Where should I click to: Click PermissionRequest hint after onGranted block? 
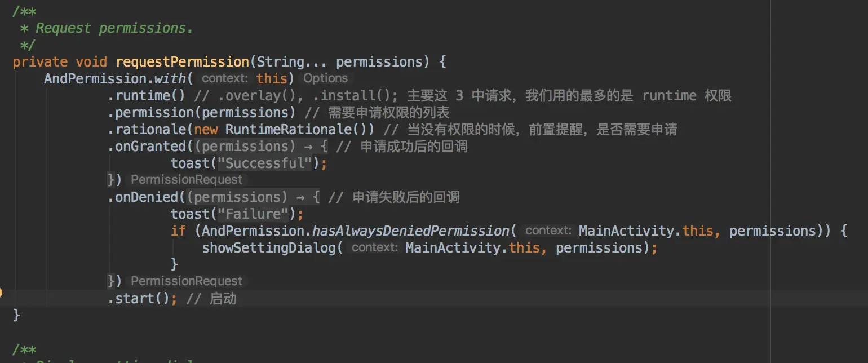pos(187,180)
